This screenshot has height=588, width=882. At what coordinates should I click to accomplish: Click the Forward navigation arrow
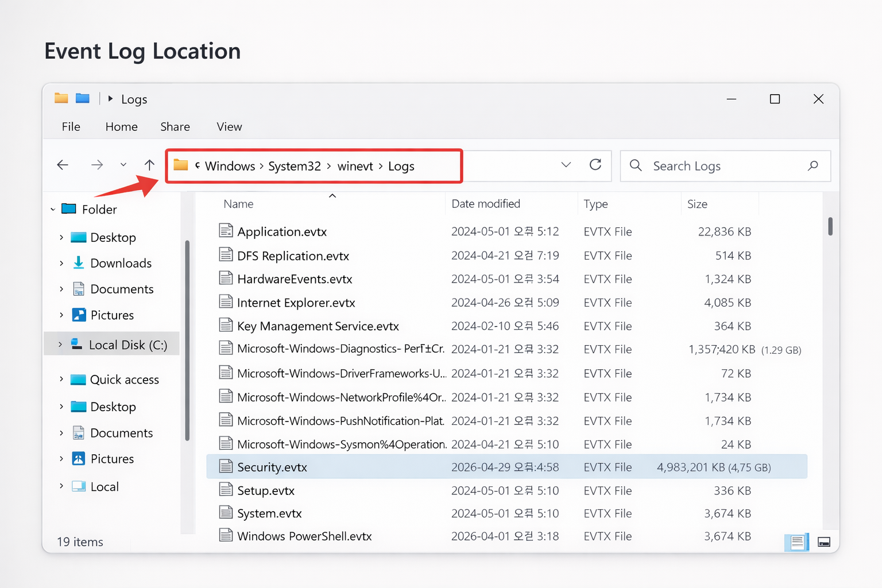tap(97, 165)
